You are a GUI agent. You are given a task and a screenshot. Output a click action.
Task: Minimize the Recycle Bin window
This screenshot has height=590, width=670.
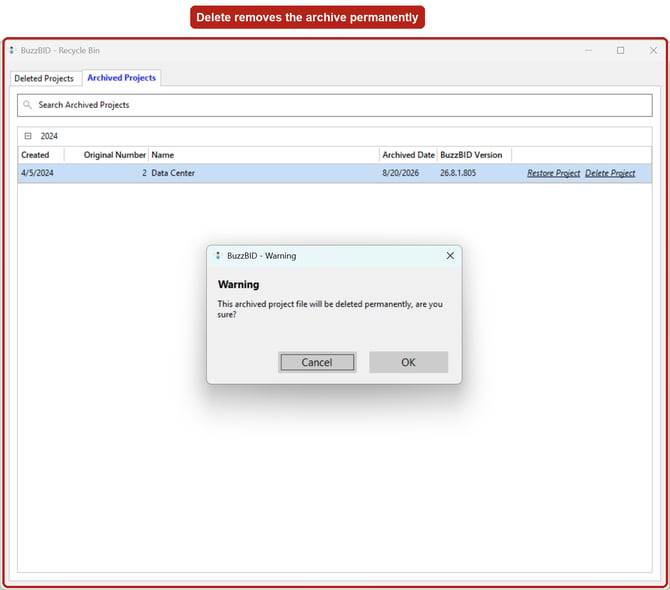[588, 50]
